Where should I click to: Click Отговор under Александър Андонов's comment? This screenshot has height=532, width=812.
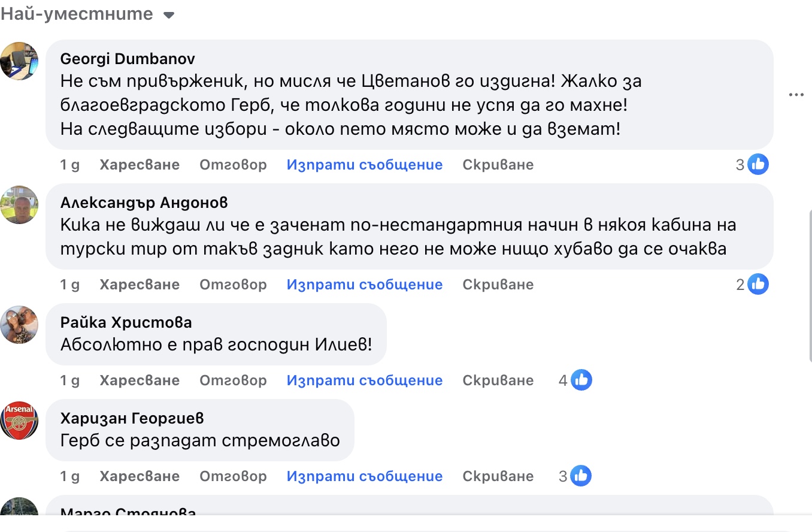click(233, 285)
